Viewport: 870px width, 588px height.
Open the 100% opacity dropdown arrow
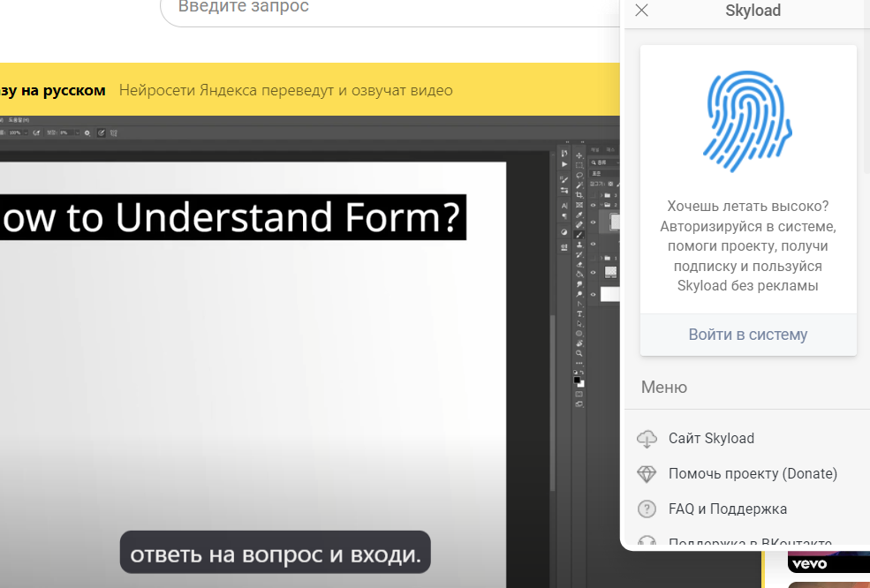coord(26,133)
